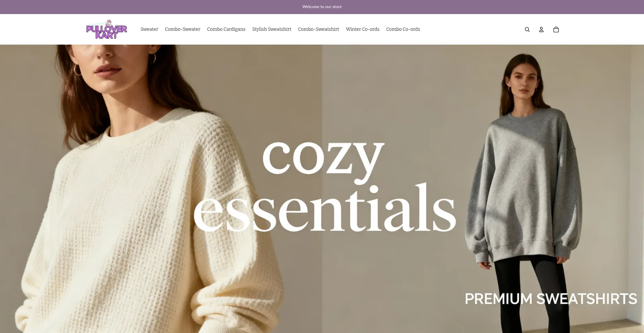The width and height of the screenshot is (644, 333).
Task: Click the Pullover Kart logo
Action: pos(107,29)
